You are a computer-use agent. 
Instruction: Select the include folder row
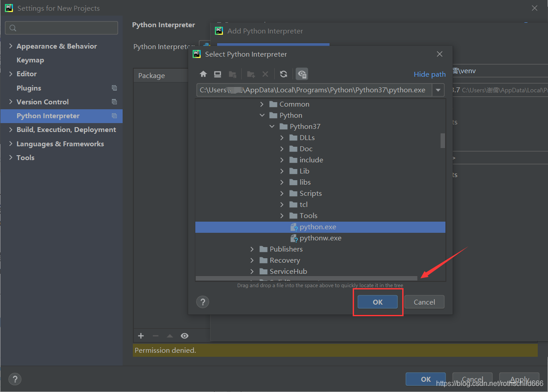coord(320,160)
